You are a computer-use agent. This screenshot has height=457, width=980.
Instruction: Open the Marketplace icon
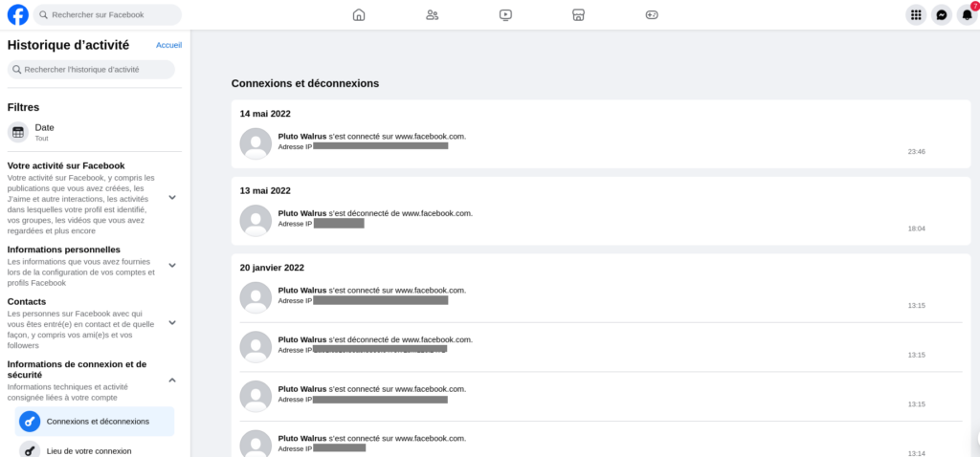579,15
